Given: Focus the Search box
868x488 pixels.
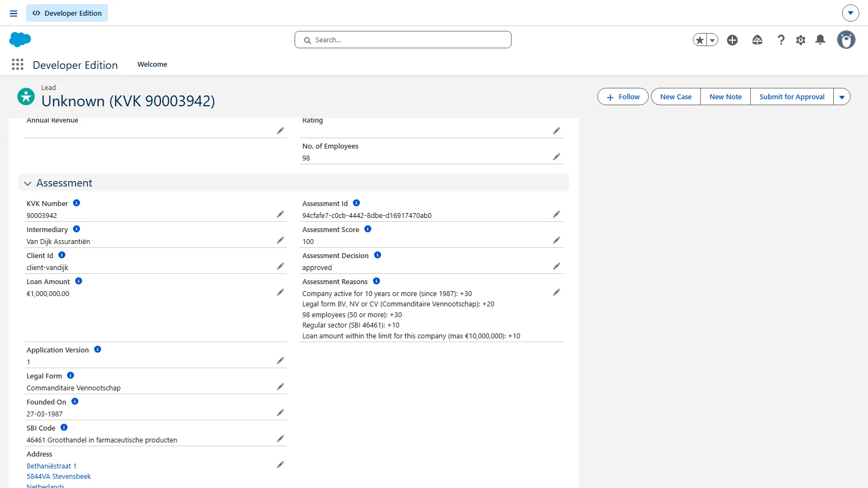Looking at the screenshot, I should coord(403,40).
